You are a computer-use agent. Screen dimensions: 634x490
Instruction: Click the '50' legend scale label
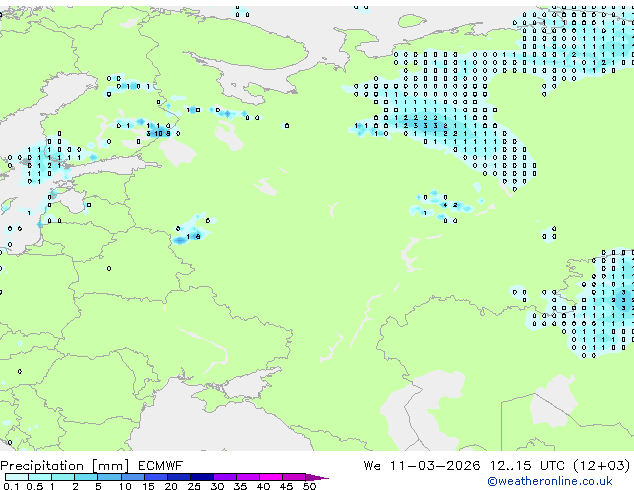click(309, 486)
